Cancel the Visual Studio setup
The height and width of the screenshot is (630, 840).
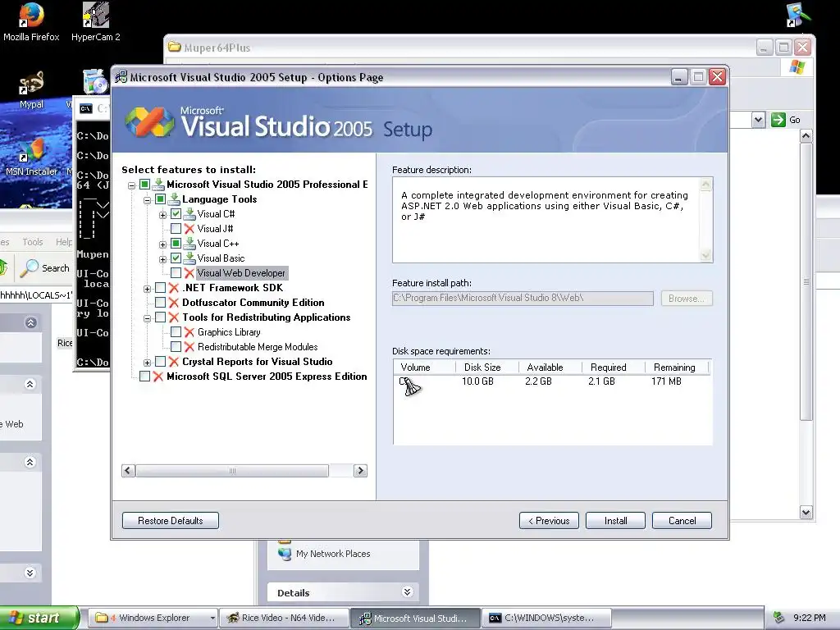click(682, 521)
